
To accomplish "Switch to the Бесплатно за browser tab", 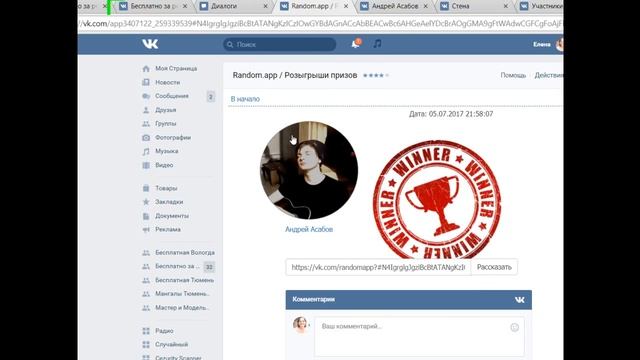I will [x=153, y=6].
